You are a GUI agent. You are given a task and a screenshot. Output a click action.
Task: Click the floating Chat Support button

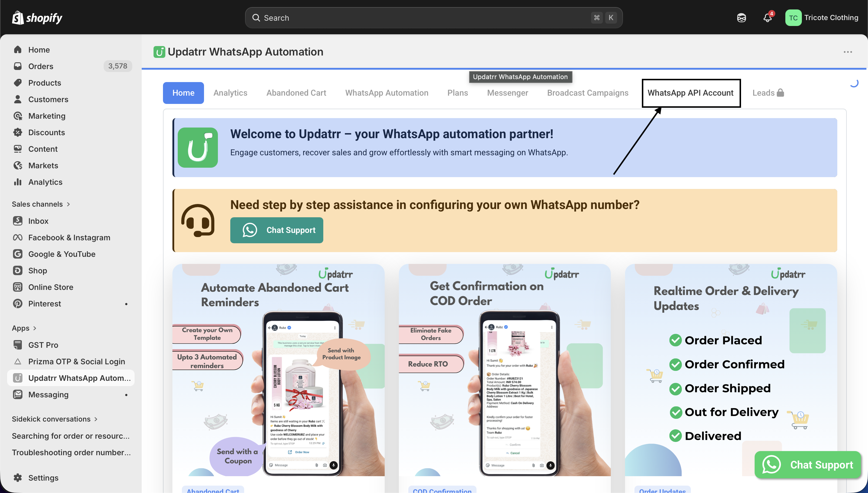[808, 465]
